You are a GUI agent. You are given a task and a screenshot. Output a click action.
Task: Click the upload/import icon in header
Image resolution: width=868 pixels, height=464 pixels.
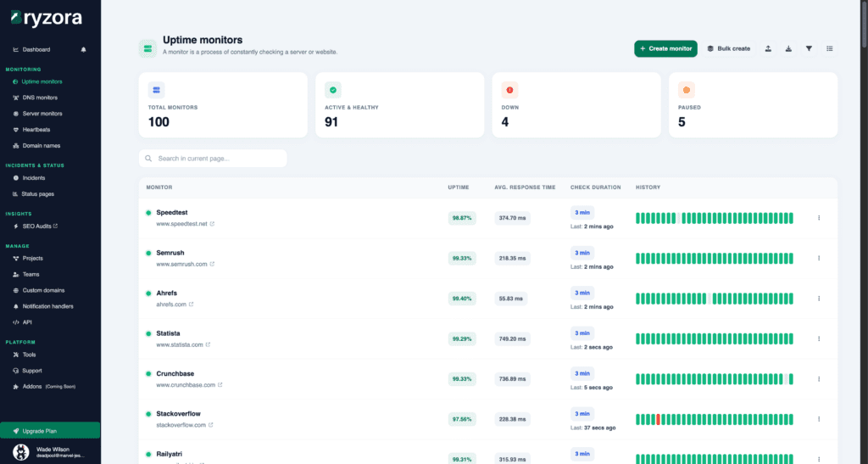(768, 48)
